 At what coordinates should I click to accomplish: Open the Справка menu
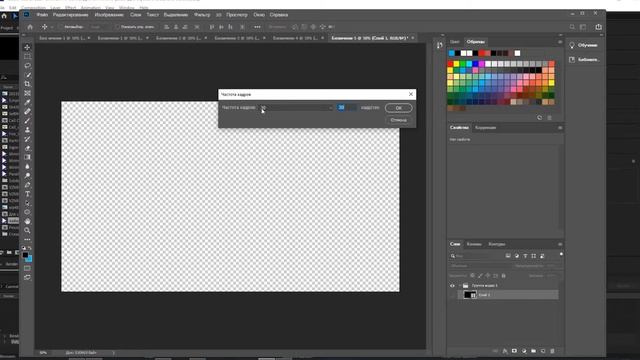[279, 15]
